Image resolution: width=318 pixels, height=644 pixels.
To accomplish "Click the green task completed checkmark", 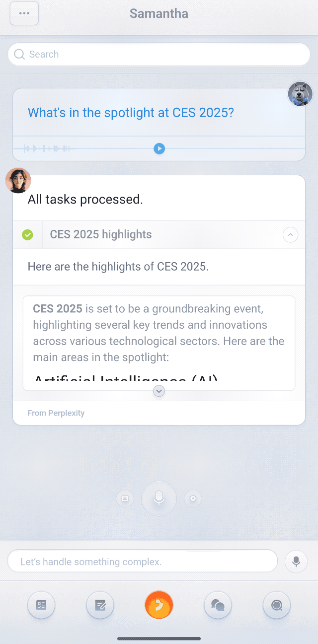I will point(27,235).
